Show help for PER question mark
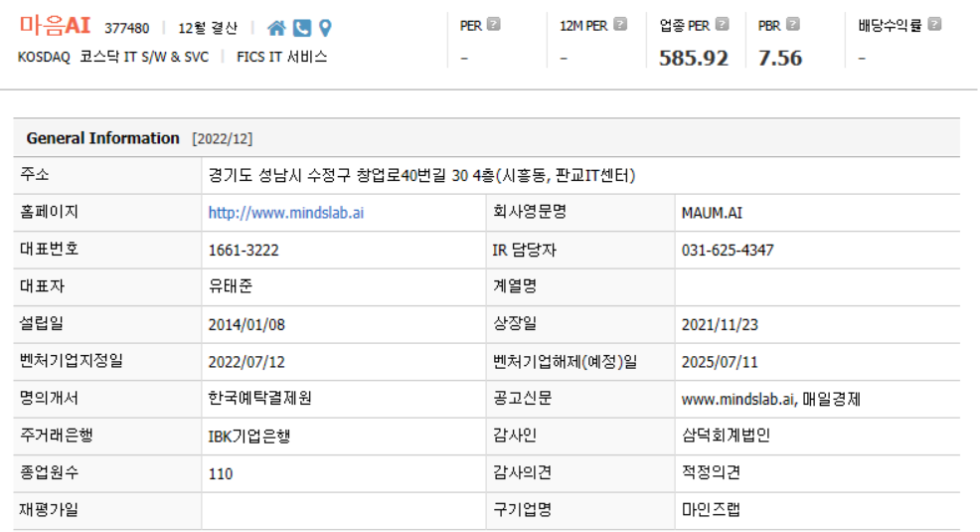 (494, 25)
